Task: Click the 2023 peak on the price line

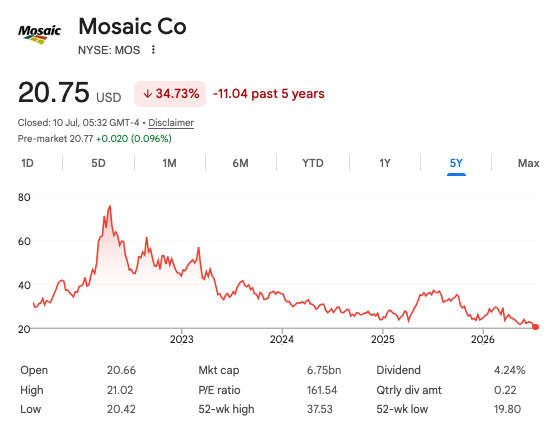Action: [x=199, y=248]
